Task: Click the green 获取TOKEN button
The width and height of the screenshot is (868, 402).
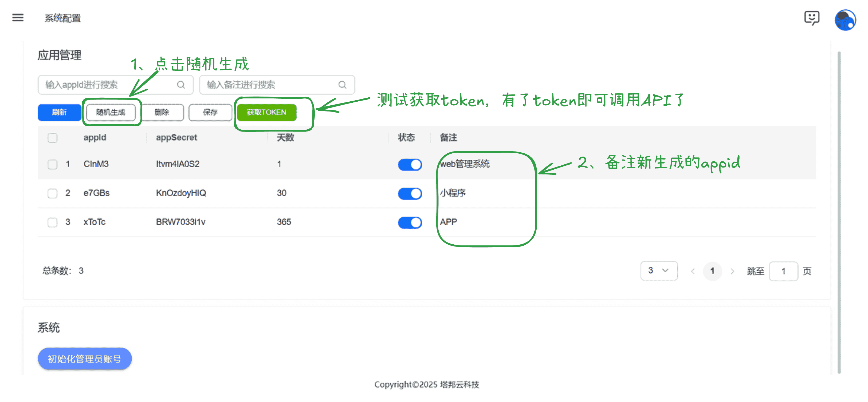Action: coord(266,112)
